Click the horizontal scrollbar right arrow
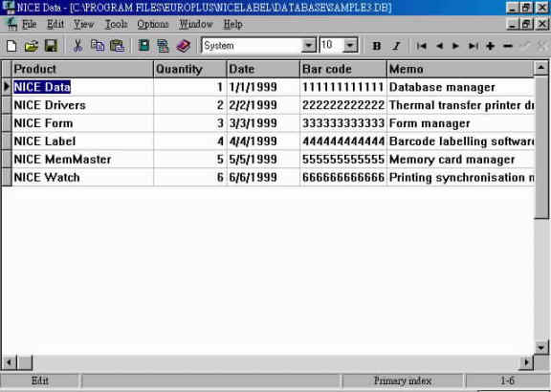The width and height of the screenshot is (551, 392). click(x=527, y=362)
